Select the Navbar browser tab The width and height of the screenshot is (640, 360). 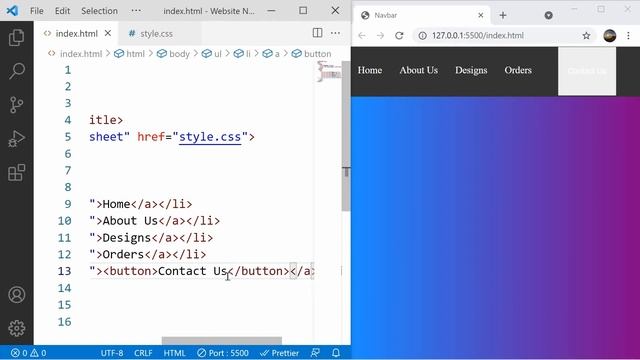pyautogui.click(x=422, y=16)
